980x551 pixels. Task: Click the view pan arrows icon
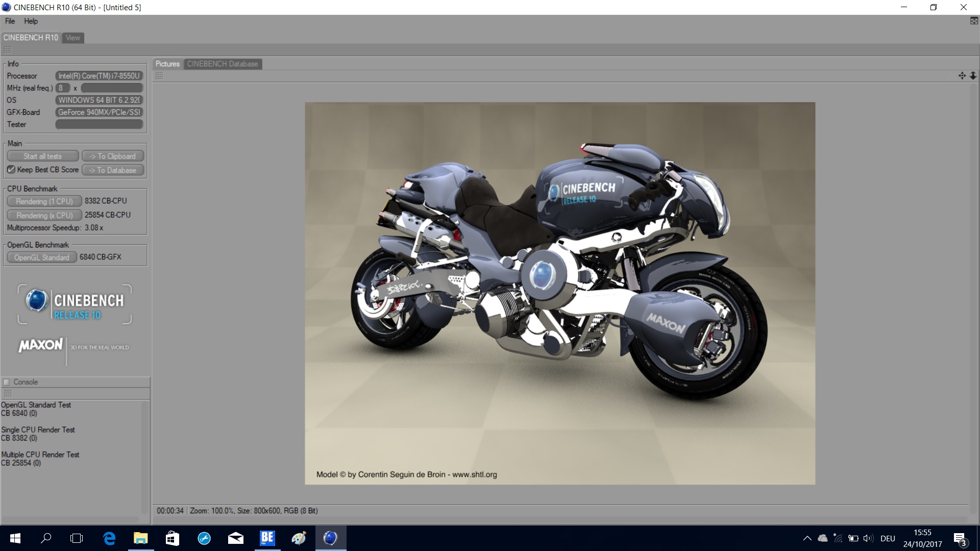[962, 76]
